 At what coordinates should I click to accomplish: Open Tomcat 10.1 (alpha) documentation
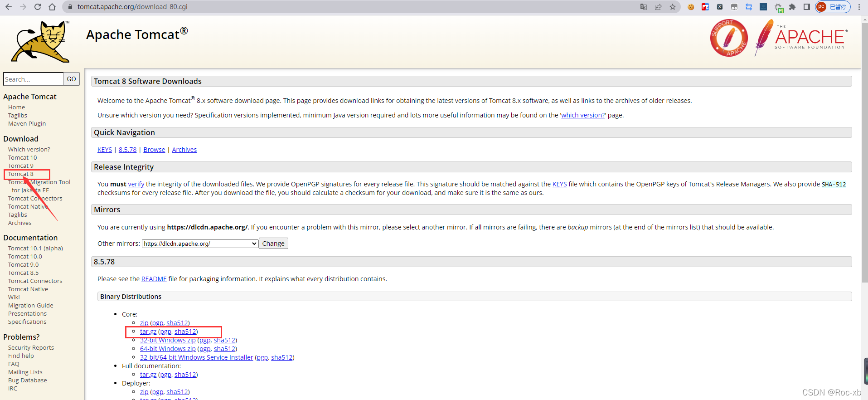point(35,249)
